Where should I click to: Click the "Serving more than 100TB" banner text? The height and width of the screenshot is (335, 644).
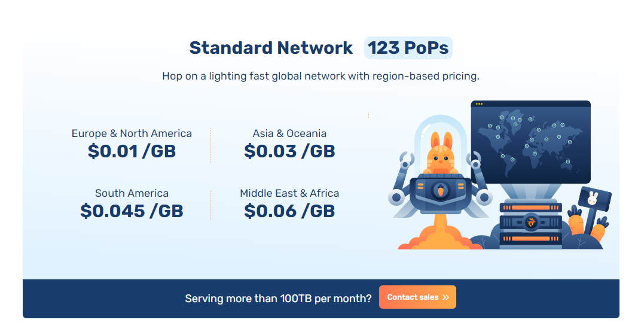pyautogui.click(x=278, y=298)
